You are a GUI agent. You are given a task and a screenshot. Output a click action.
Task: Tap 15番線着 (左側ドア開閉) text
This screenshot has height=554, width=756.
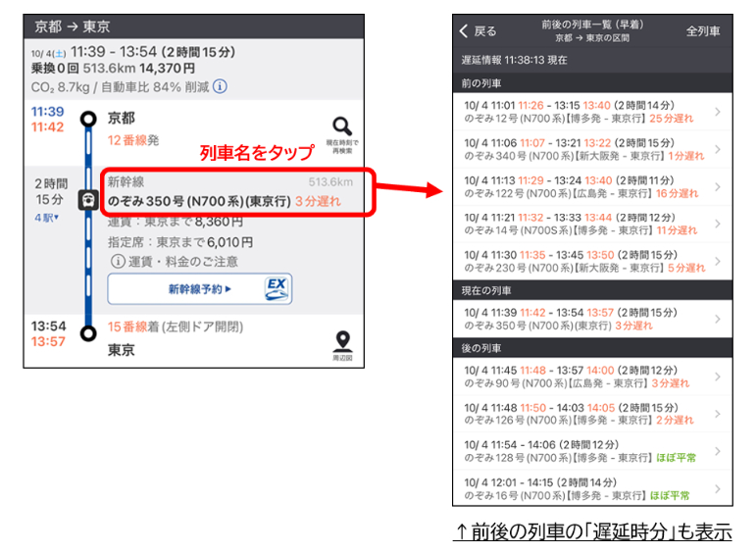pos(176,327)
